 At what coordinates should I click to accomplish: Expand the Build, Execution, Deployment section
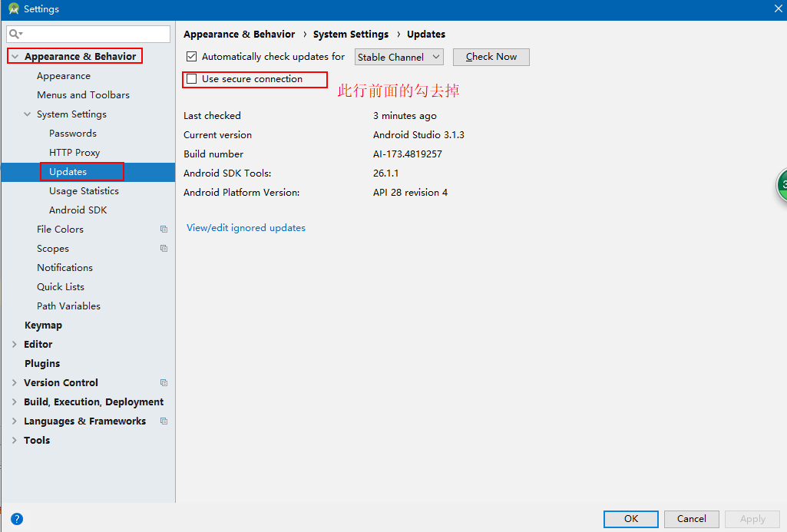(14, 402)
